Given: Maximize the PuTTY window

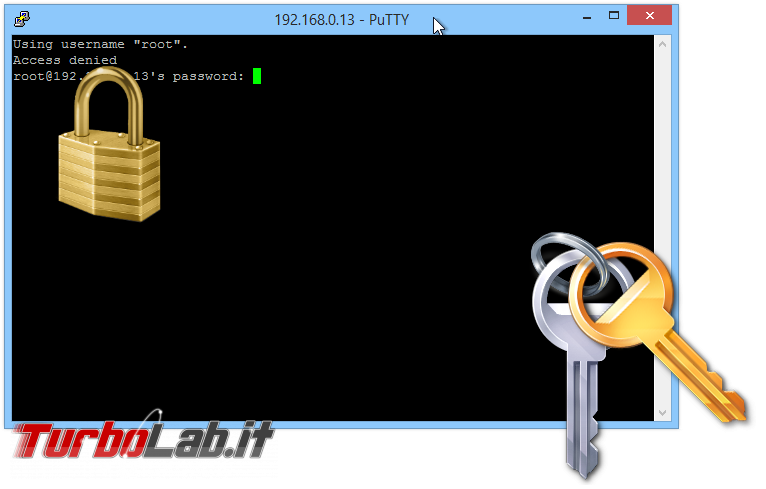Looking at the screenshot, I should tap(614, 16).
